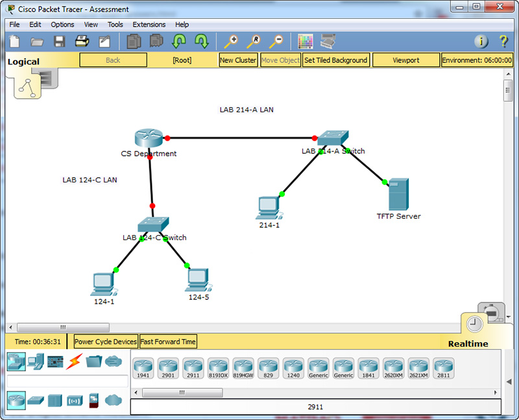Screen dimensions: 519x420
Task: Choose the Components category
Action: point(55,362)
